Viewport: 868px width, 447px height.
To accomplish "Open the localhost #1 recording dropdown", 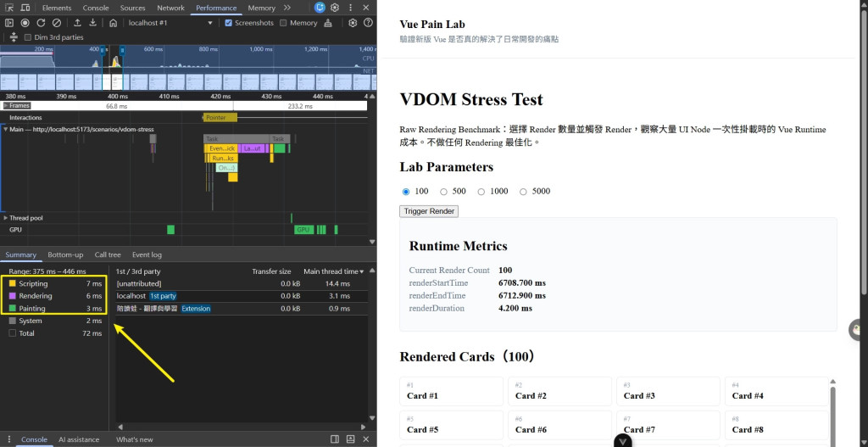I will point(170,23).
